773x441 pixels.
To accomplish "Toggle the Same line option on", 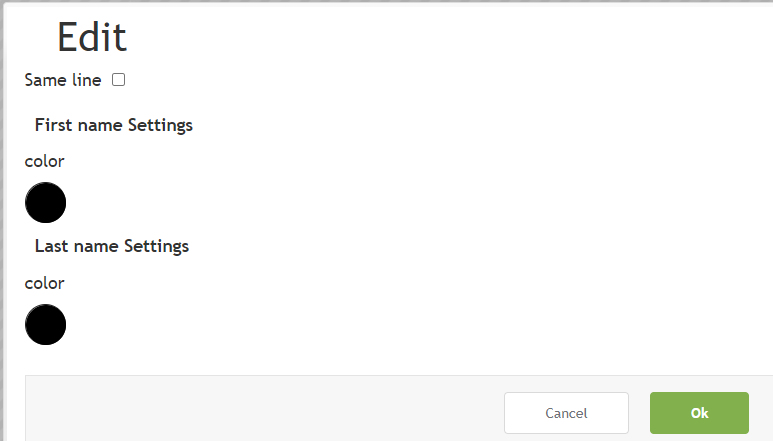I will 118,80.
